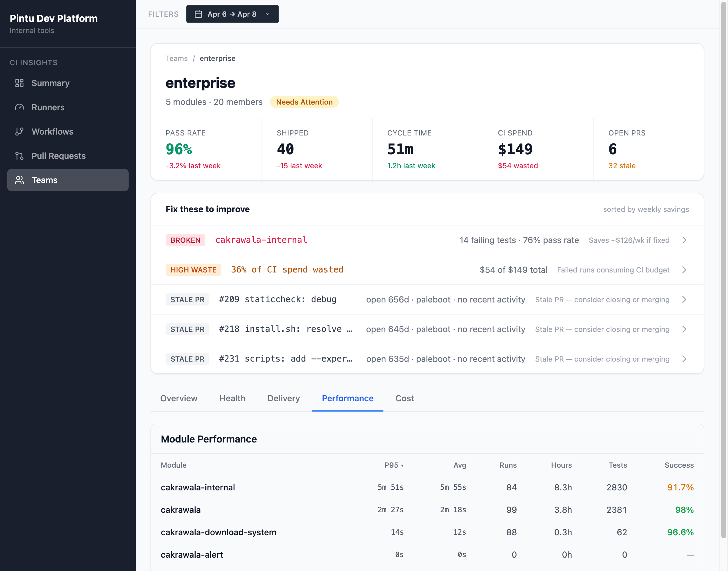The height and width of the screenshot is (571, 728).
Task: Click the Summary grid icon in sidebar
Action: (19, 83)
